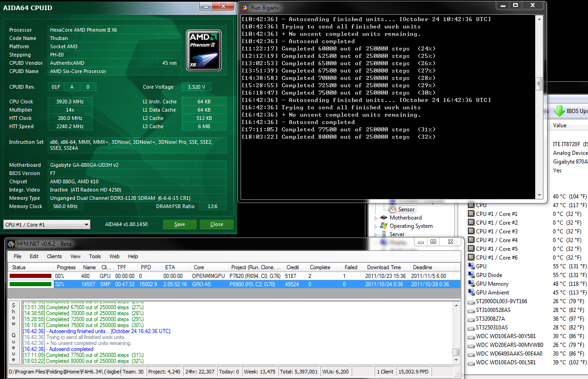The image size is (588, 379).
Task: Click the Run Bigadv console vertical scrollbar thumb
Action: 539,84
